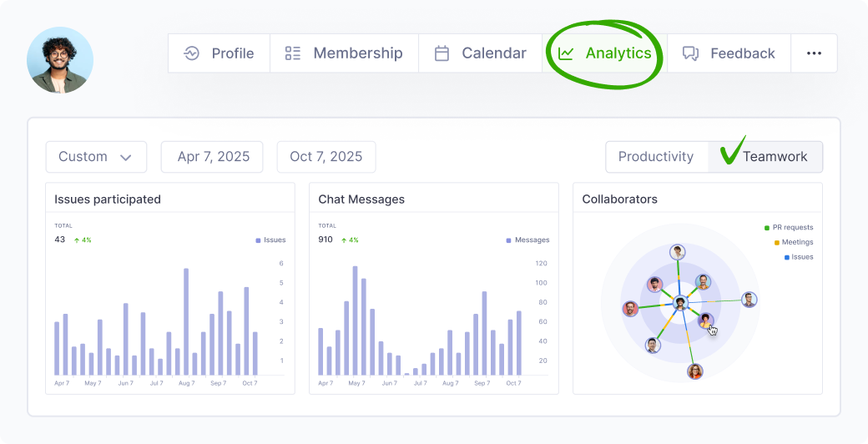Toggle the PR requests legend item
This screenshot has width=868, height=444.
pos(792,227)
